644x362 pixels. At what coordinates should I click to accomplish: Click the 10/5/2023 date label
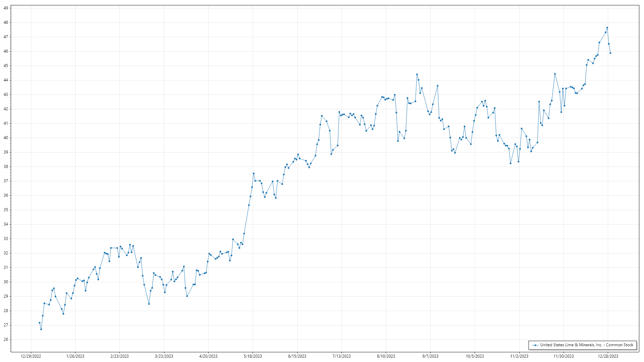click(x=475, y=356)
